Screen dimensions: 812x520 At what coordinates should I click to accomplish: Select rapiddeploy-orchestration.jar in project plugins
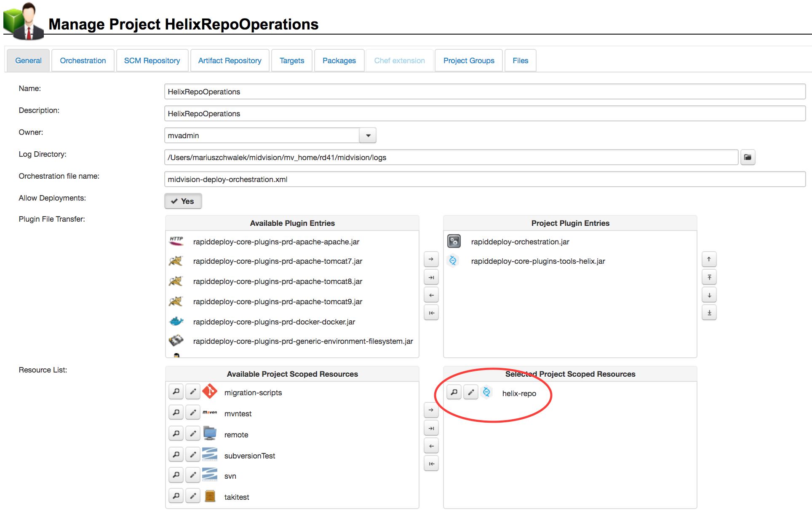click(x=570, y=241)
